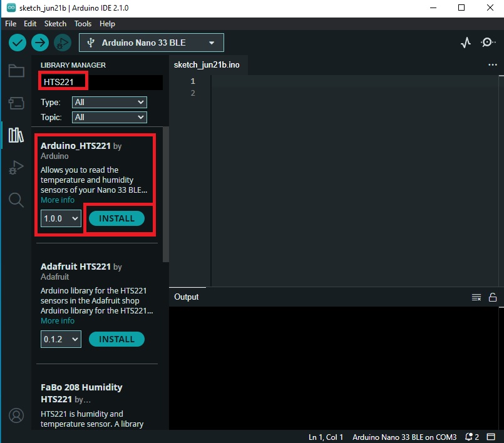Click the FaBo 208 Humidity HTS221 title
Image resolution: width=504 pixels, height=443 pixels.
[81, 393]
